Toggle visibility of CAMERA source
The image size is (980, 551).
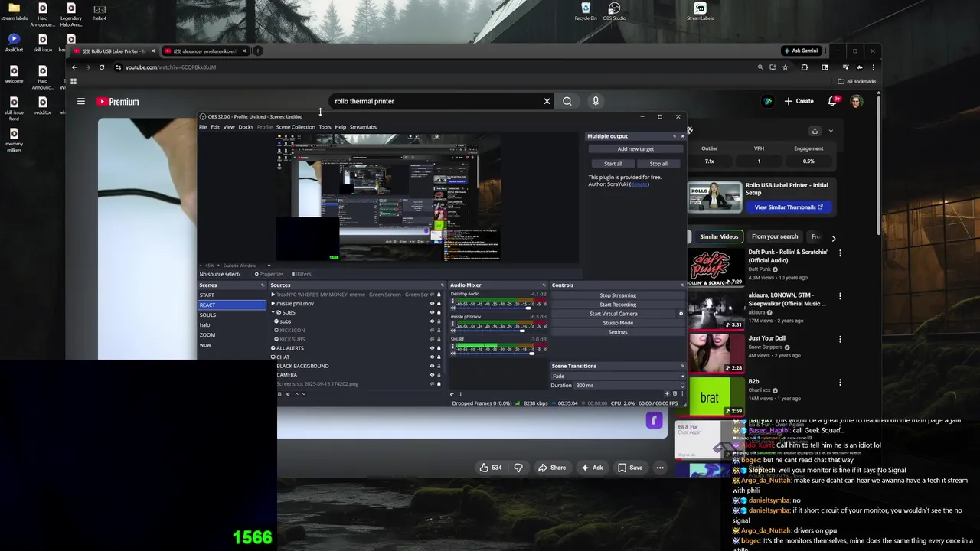tap(432, 375)
